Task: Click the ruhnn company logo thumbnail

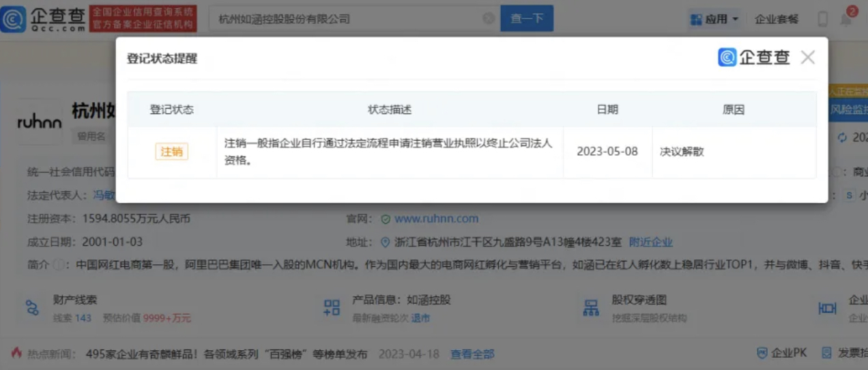Action: click(x=40, y=123)
